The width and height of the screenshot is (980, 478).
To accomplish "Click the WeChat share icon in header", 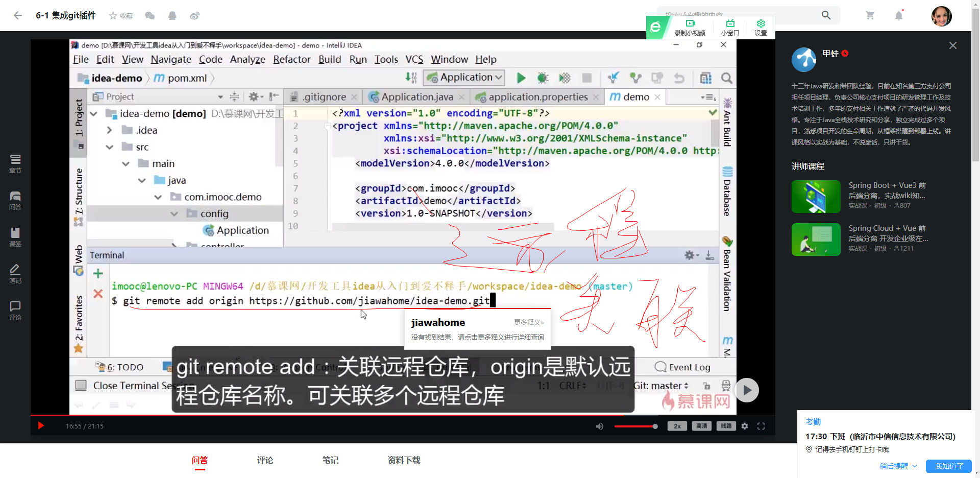I will [x=150, y=16].
